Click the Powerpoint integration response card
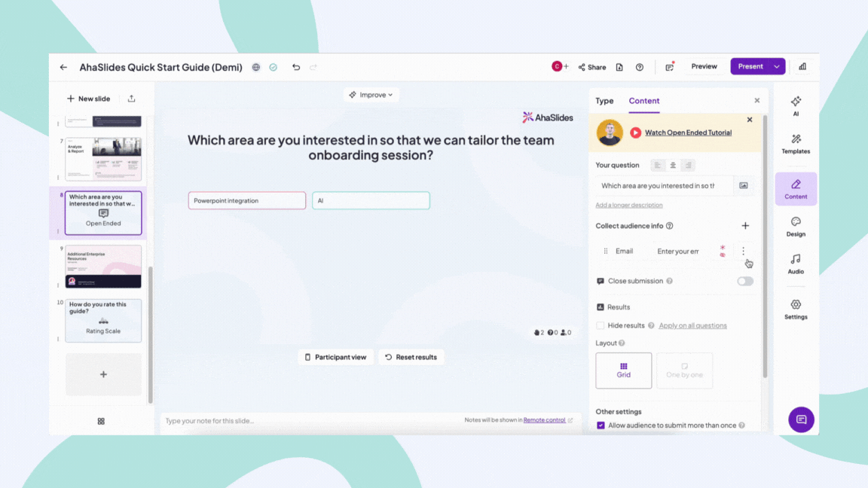The width and height of the screenshot is (868, 488). [x=247, y=200]
